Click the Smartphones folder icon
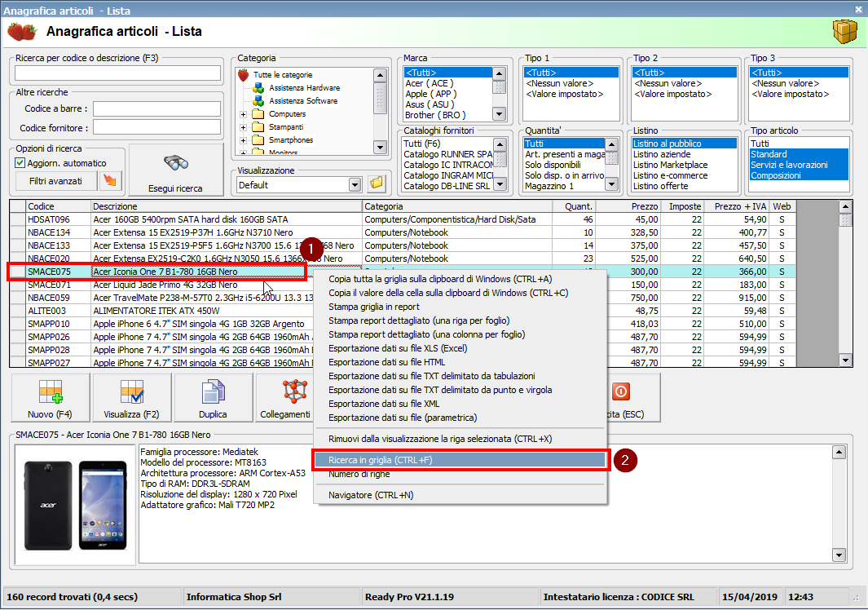868x610 pixels. click(x=258, y=140)
